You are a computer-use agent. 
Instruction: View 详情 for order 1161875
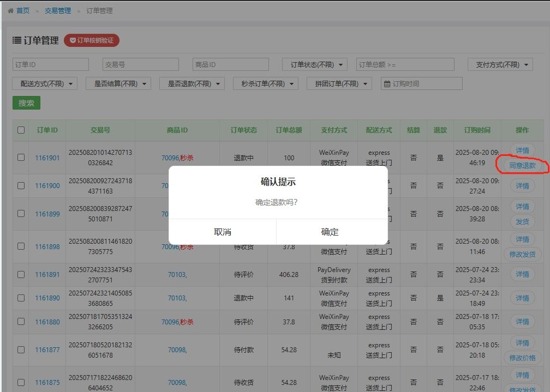point(522,375)
